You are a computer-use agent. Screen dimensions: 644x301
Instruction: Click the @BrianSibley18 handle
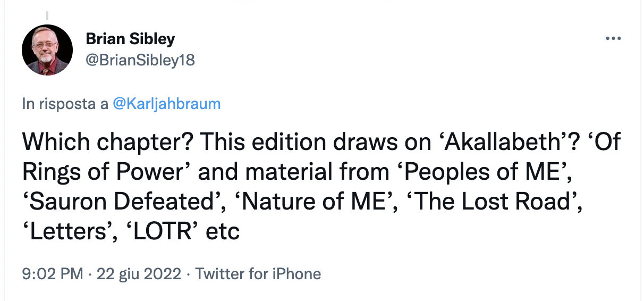click(x=140, y=60)
